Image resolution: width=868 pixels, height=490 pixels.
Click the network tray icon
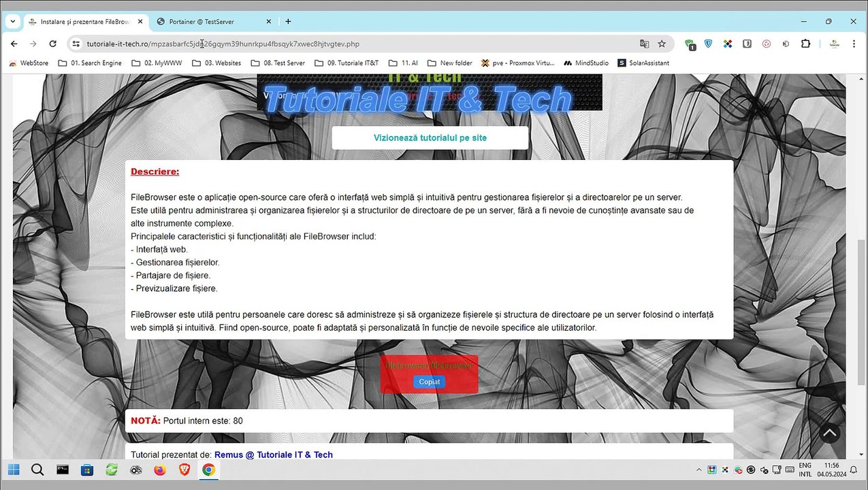(x=776, y=470)
